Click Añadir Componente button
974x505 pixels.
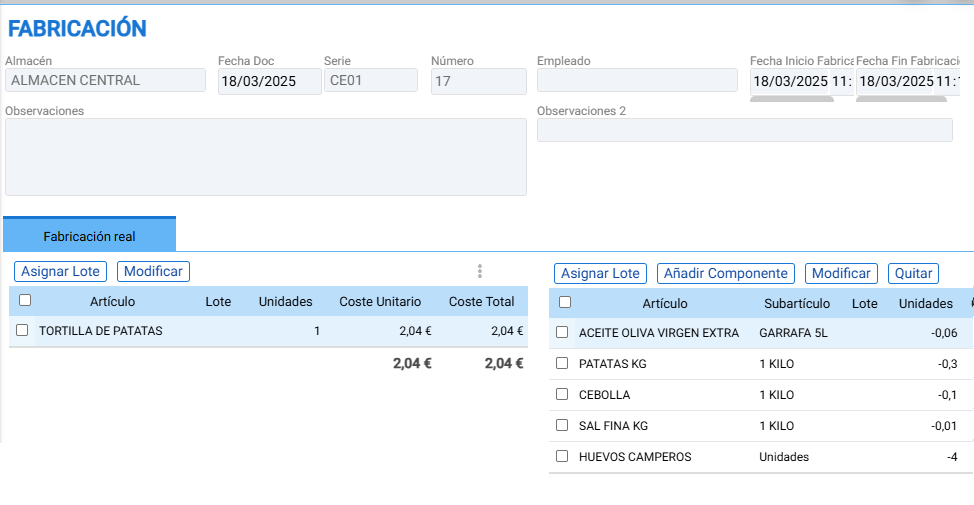coord(726,273)
